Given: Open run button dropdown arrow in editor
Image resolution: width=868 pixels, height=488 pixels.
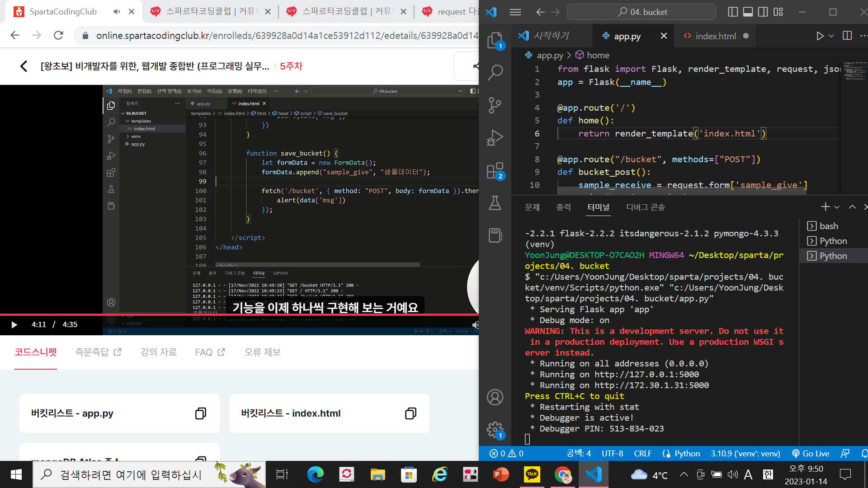Looking at the screenshot, I should pyautogui.click(x=831, y=36).
